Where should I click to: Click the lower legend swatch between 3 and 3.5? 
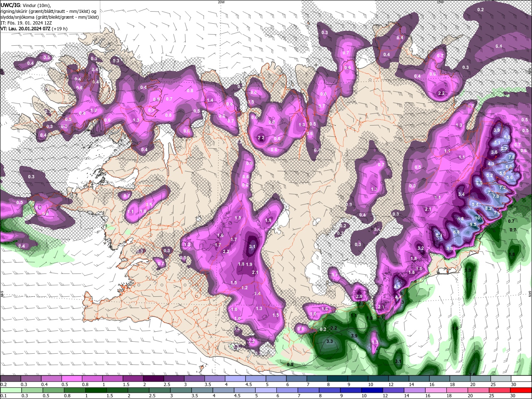click(x=181, y=390)
